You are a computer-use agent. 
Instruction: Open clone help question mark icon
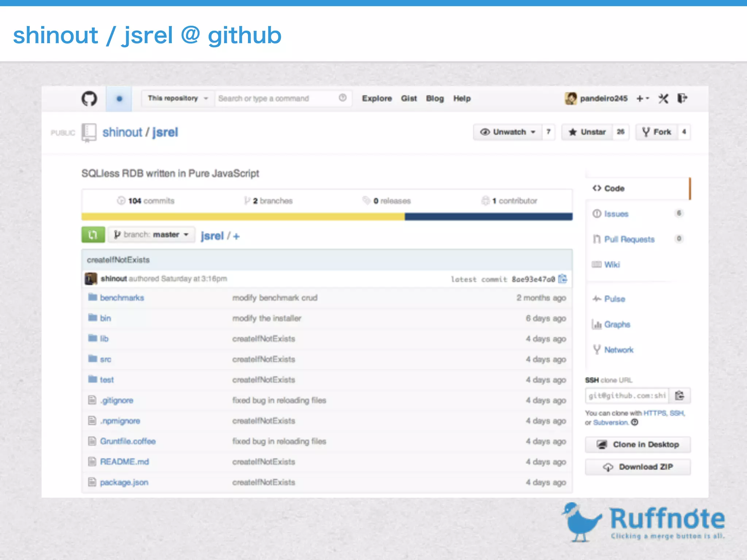point(635,423)
